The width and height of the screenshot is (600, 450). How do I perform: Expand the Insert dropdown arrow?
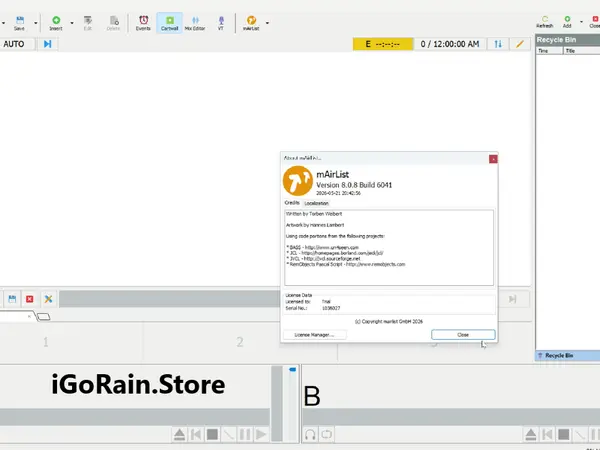pyautogui.click(x=72, y=23)
